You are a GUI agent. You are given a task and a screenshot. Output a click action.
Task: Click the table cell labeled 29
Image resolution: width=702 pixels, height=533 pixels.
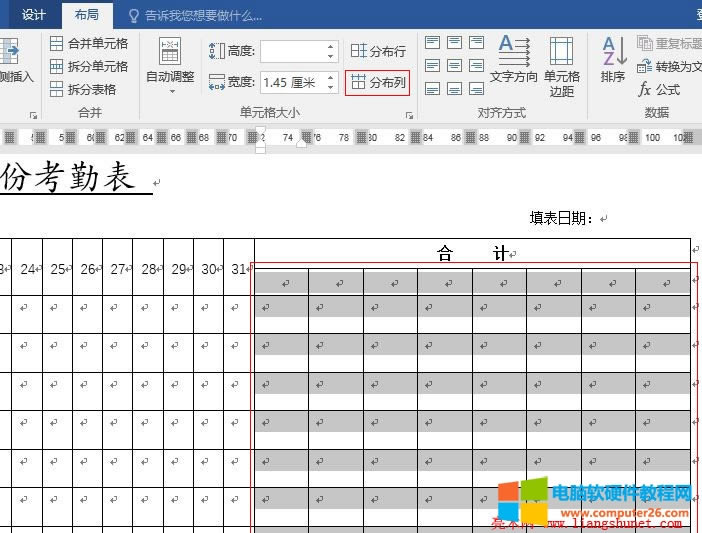click(x=179, y=269)
